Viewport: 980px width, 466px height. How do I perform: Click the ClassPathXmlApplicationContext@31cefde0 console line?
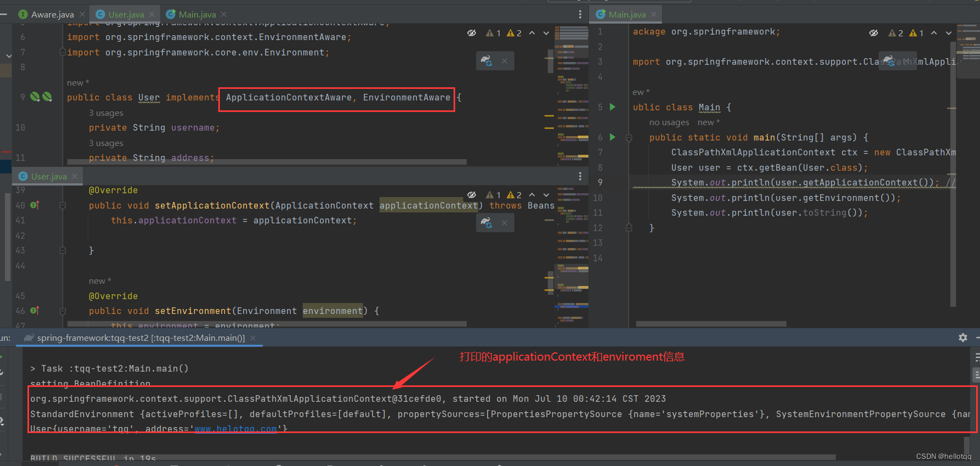click(348, 399)
